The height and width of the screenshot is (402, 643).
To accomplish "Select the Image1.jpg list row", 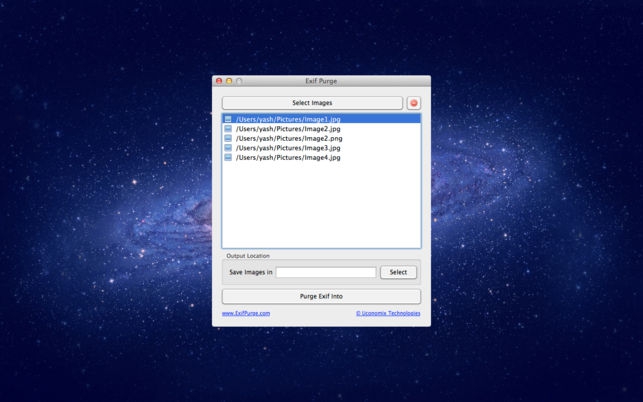I will coord(322,119).
